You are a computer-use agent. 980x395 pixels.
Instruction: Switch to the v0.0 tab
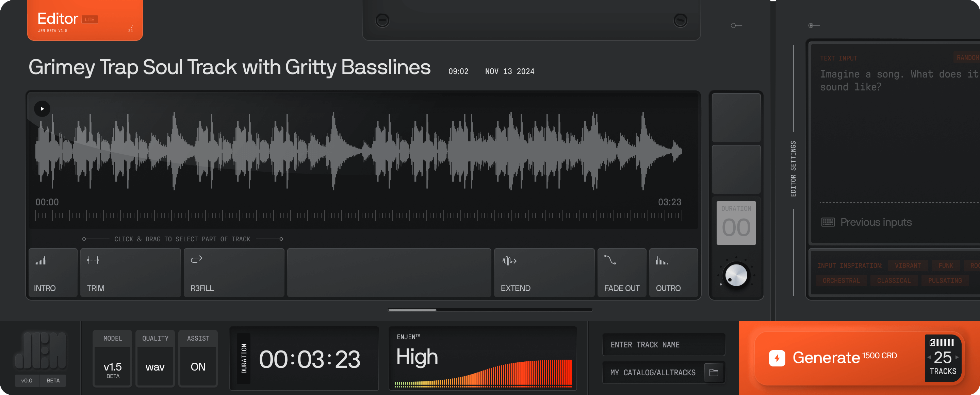coord(27,381)
